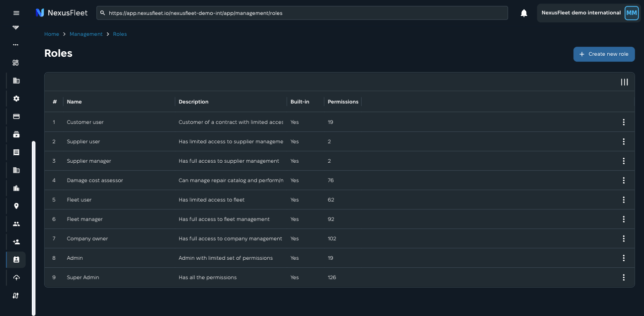
Task: Click the MM avatar badge
Action: (x=632, y=13)
